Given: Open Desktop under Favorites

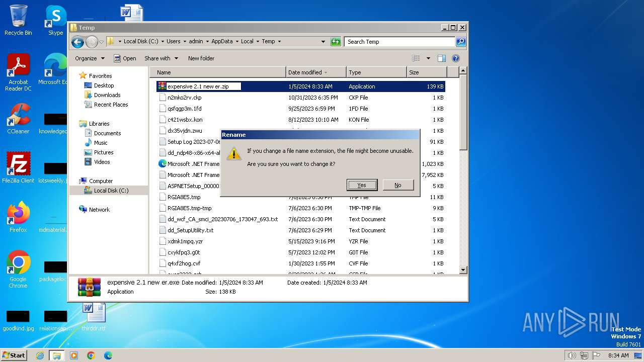Looking at the screenshot, I should coord(104,85).
